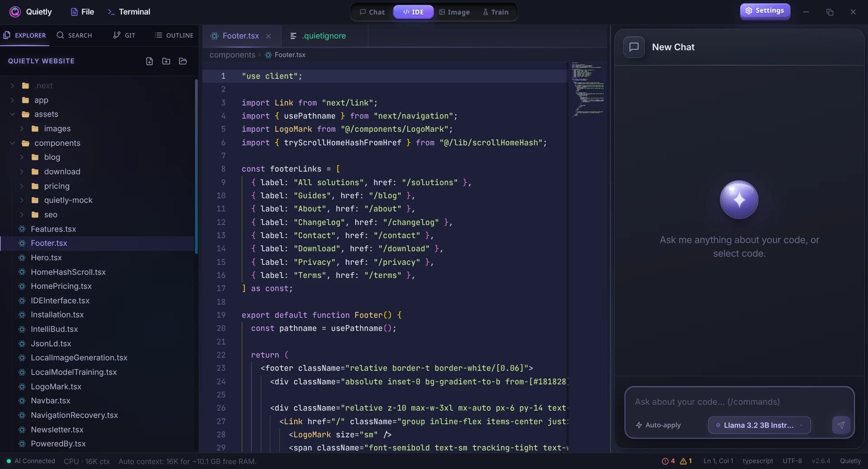Click the file explorer scrollbar

tap(196, 167)
